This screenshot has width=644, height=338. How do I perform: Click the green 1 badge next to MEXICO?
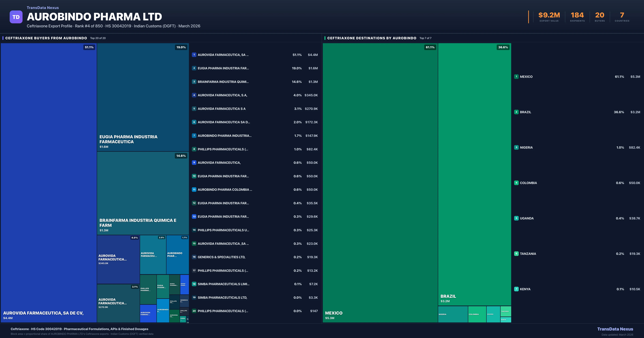pos(517,77)
